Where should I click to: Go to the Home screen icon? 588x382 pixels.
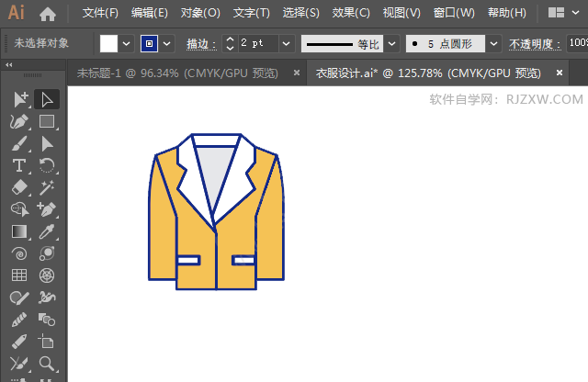click(48, 14)
